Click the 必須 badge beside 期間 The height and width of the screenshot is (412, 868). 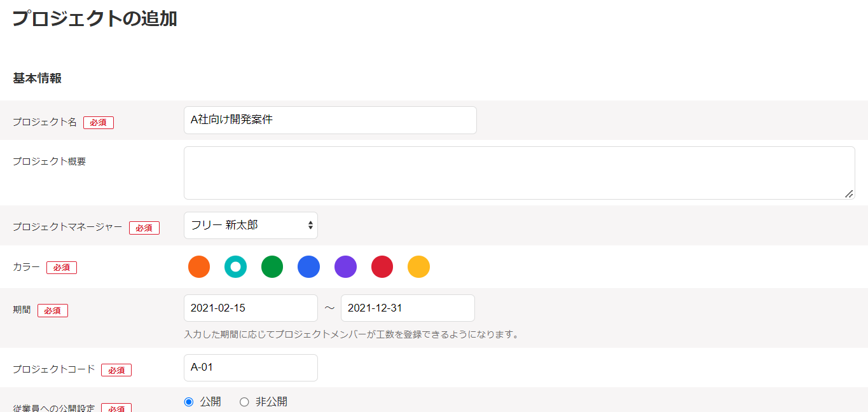[x=53, y=311]
